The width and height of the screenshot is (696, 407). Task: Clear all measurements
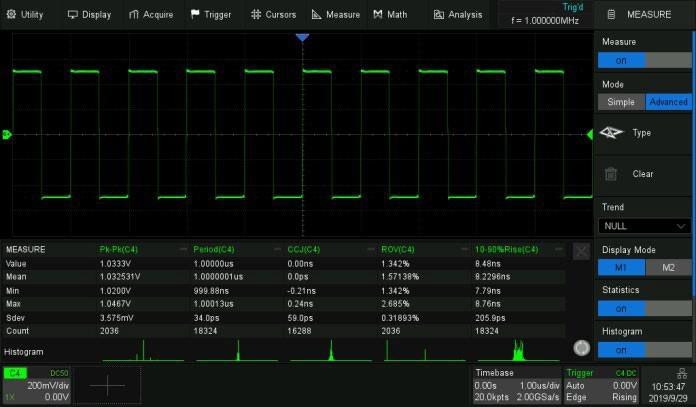click(644, 174)
